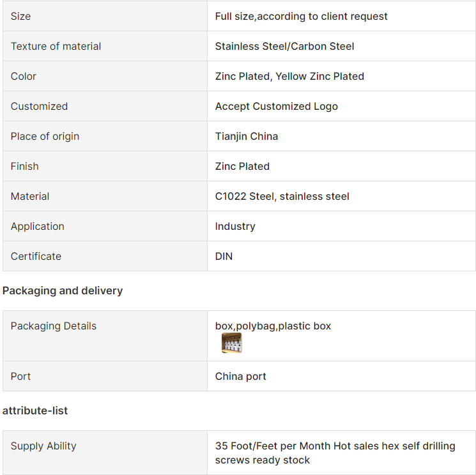Click the Application row value Industry
Viewport: 476px width, 475px height.
pyautogui.click(x=235, y=226)
